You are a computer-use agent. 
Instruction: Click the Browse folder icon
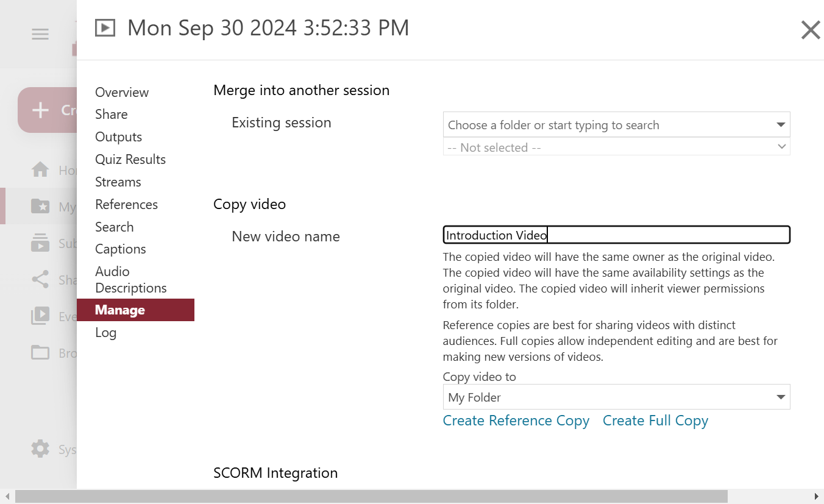40,352
